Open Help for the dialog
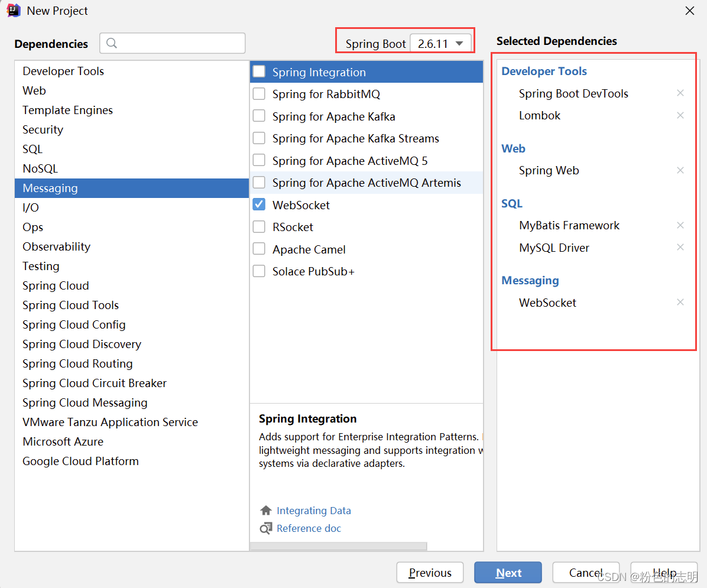The height and width of the screenshot is (588, 707). pyautogui.click(x=664, y=573)
